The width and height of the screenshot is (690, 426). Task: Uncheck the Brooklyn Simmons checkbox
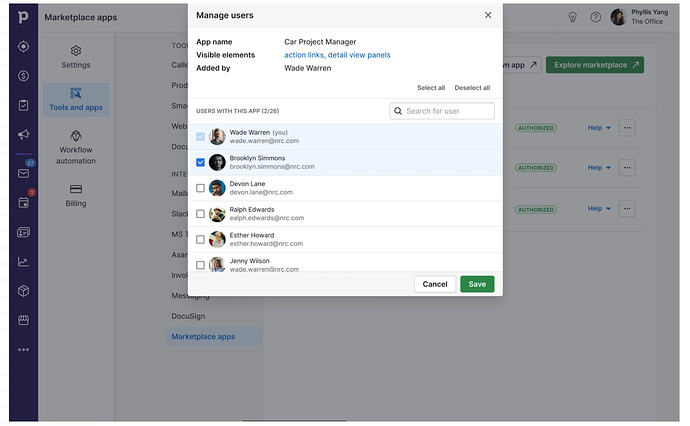point(201,162)
